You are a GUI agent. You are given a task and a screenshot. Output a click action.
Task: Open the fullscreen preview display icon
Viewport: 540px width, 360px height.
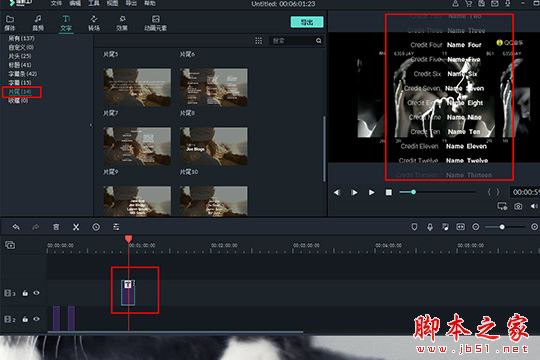(x=502, y=206)
